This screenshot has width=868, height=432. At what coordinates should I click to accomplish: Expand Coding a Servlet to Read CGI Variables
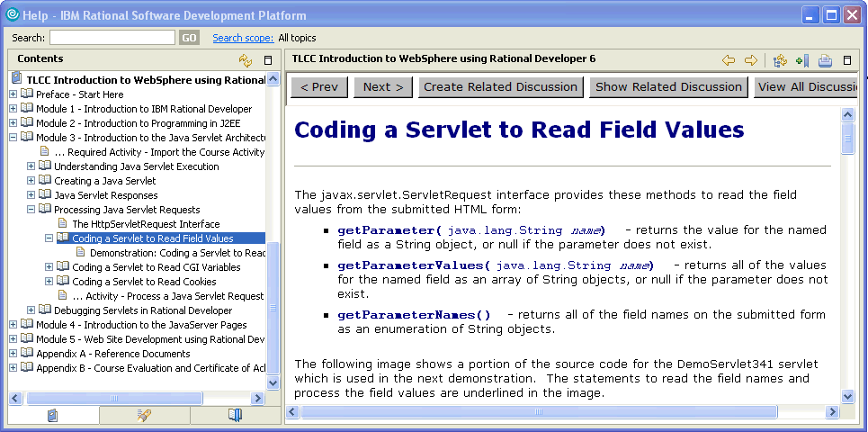49,267
